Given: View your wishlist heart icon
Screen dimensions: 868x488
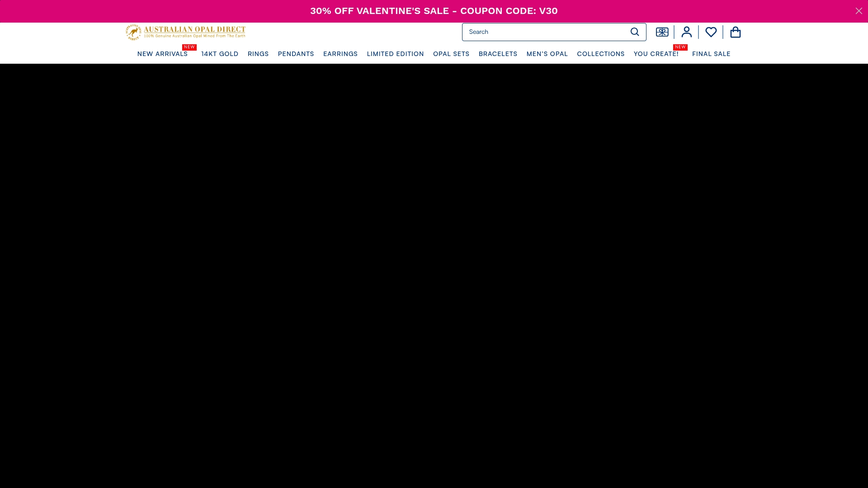Looking at the screenshot, I should 711,32.
